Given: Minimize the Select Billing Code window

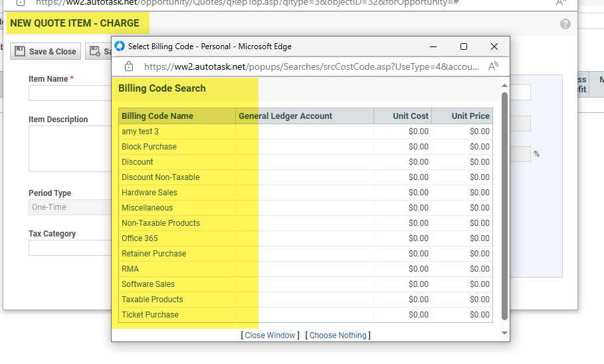Looking at the screenshot, I should pyautogui.click(x=433, y=46).
